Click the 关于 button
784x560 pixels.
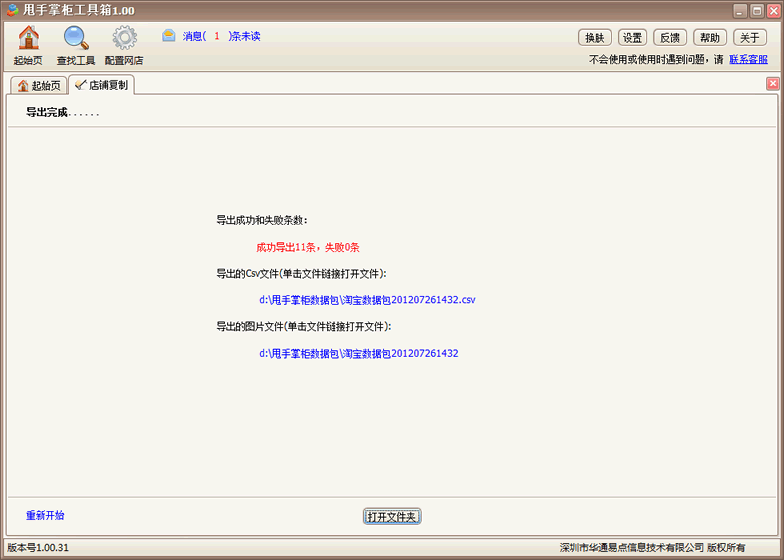(750, 38)
